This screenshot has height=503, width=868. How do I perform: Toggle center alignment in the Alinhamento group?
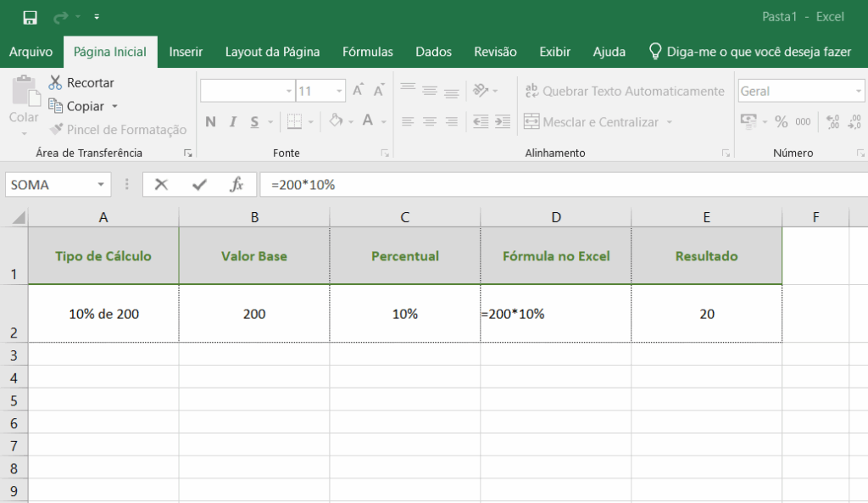click(x=428, y=120)
